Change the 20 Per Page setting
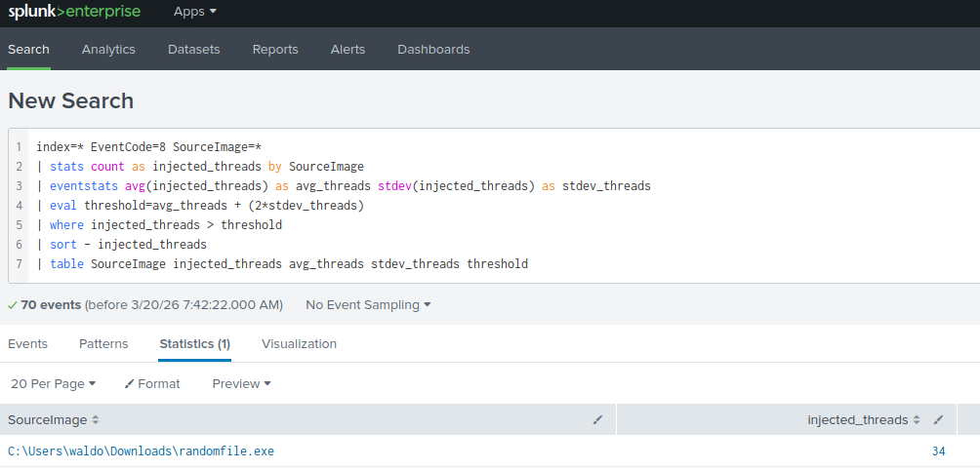The height and width of the screenshot is (470, 980). (x=54, y=384)
